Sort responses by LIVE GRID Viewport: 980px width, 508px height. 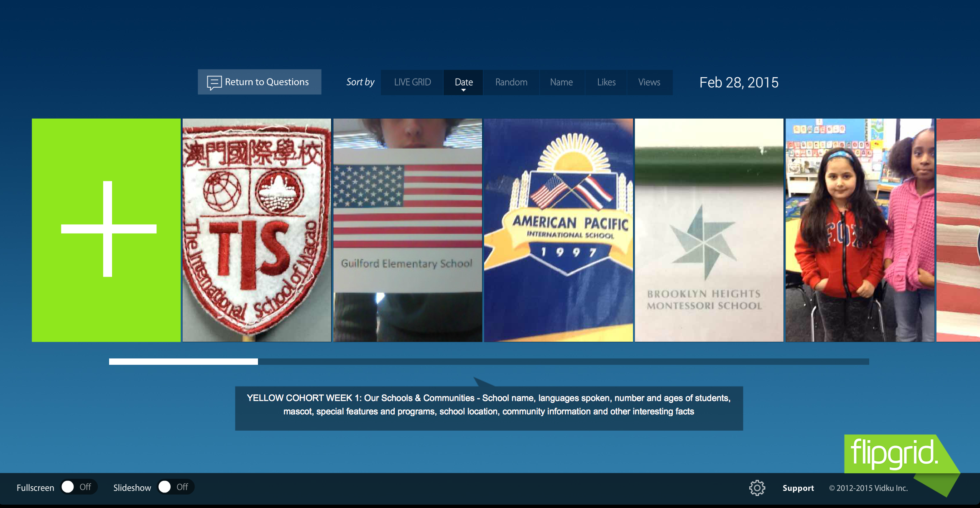point(412,82)
